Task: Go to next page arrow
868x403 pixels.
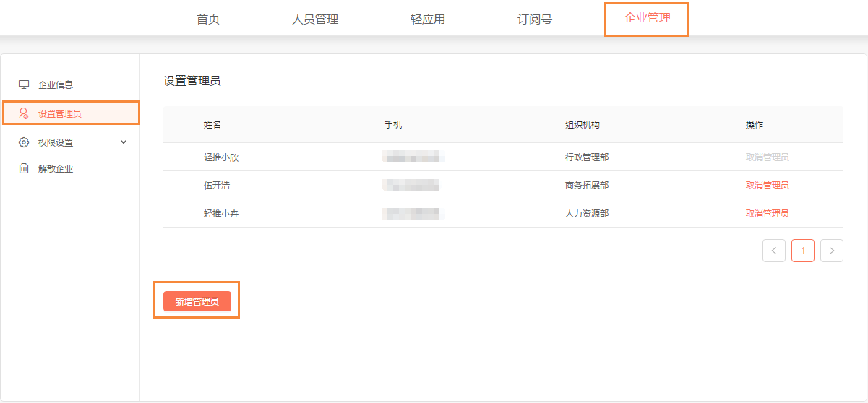Action: pos(832,251)
